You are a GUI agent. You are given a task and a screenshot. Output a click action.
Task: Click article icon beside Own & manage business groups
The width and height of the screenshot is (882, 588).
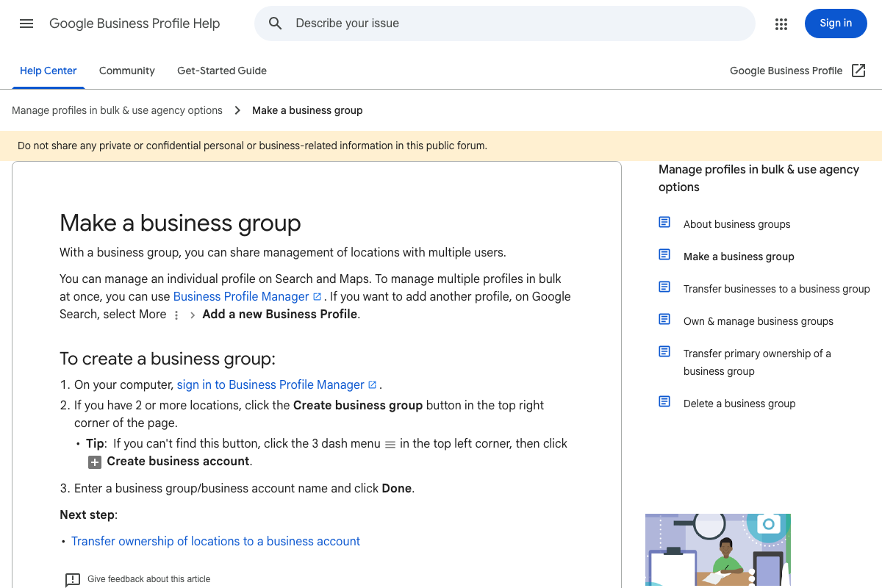coord(664,319)
